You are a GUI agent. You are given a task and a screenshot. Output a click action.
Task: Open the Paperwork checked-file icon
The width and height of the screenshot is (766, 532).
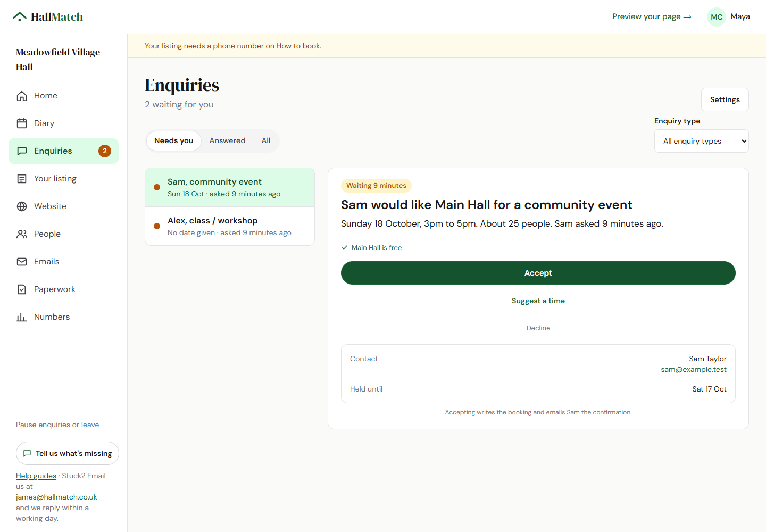pyautogui.click(x=22, y=289)
